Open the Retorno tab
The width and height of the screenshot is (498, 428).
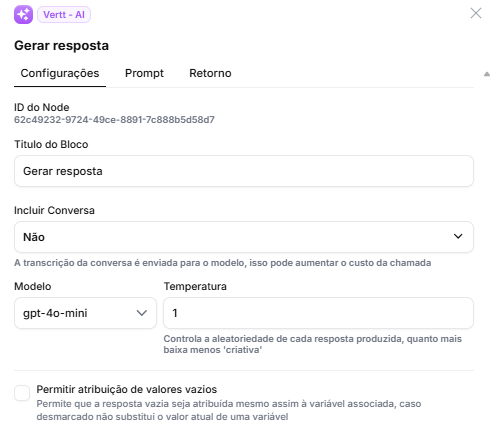point(210,73)
